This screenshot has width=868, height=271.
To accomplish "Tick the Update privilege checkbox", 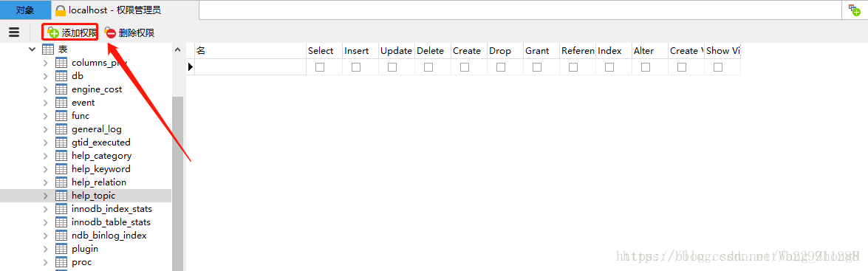I will point(392,67).
